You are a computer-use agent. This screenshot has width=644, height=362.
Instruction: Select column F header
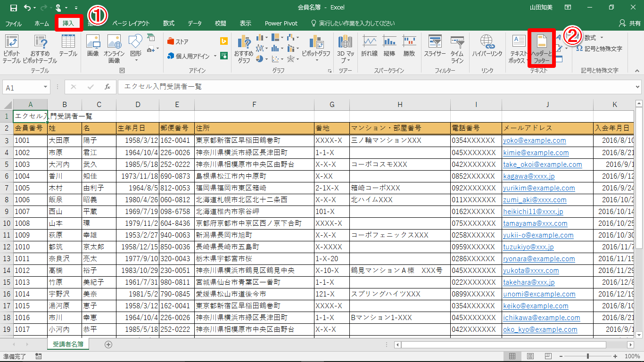tap(254, 104)
